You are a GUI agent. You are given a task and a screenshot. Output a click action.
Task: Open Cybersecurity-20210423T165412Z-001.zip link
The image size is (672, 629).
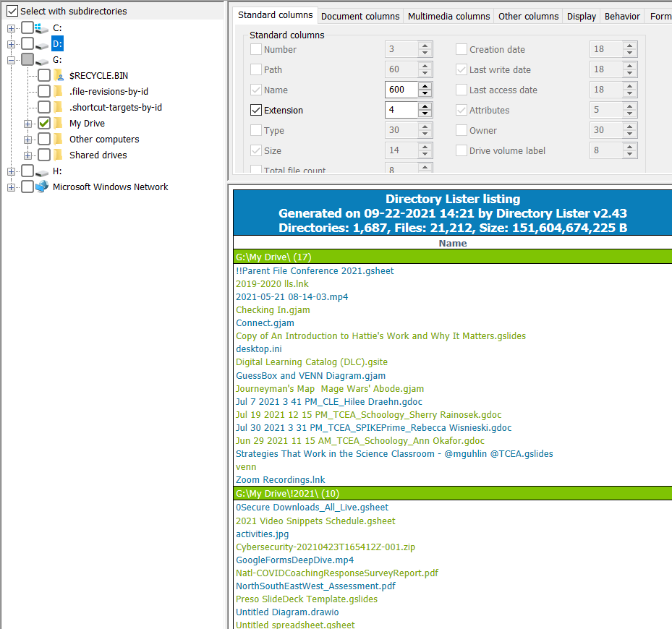tap(326, 547)
